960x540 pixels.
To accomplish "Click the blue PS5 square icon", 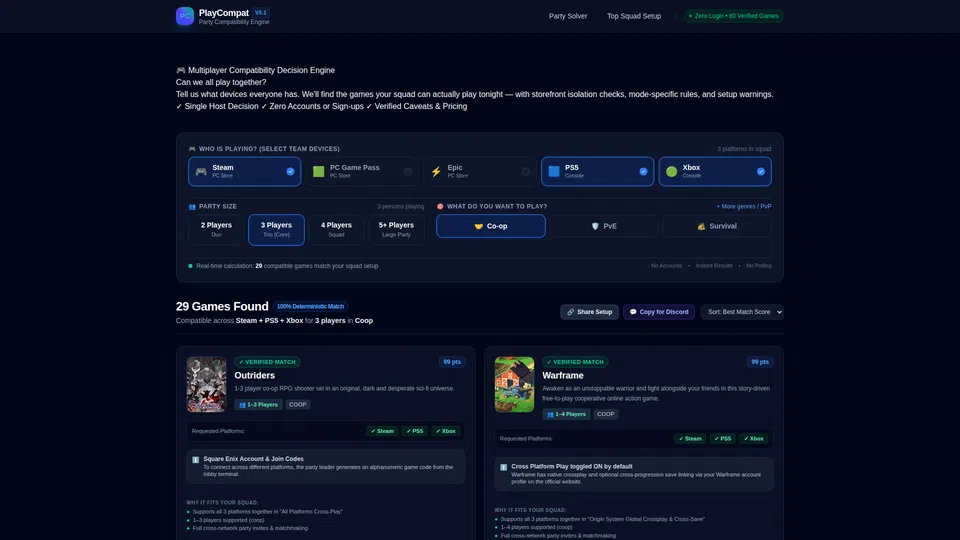I will [553, 171].
